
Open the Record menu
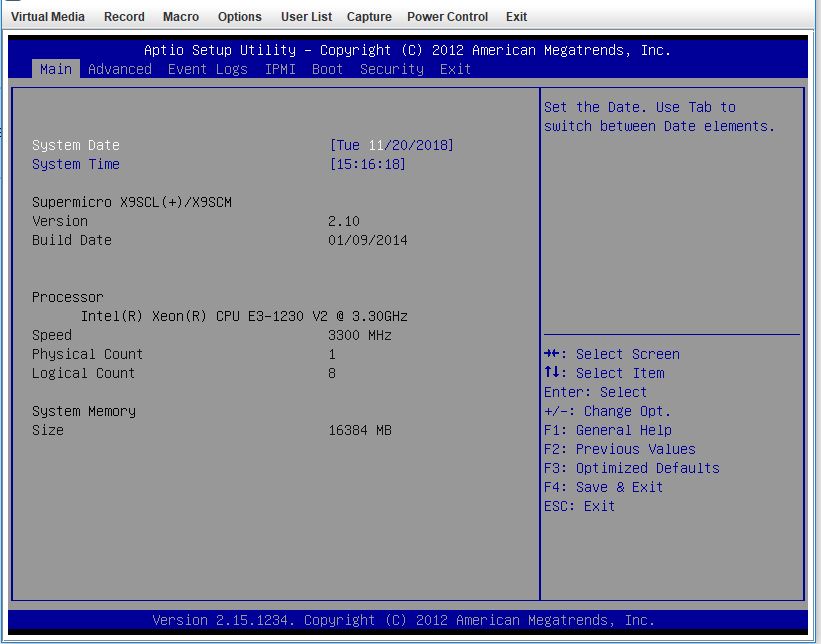click(124, 17)
